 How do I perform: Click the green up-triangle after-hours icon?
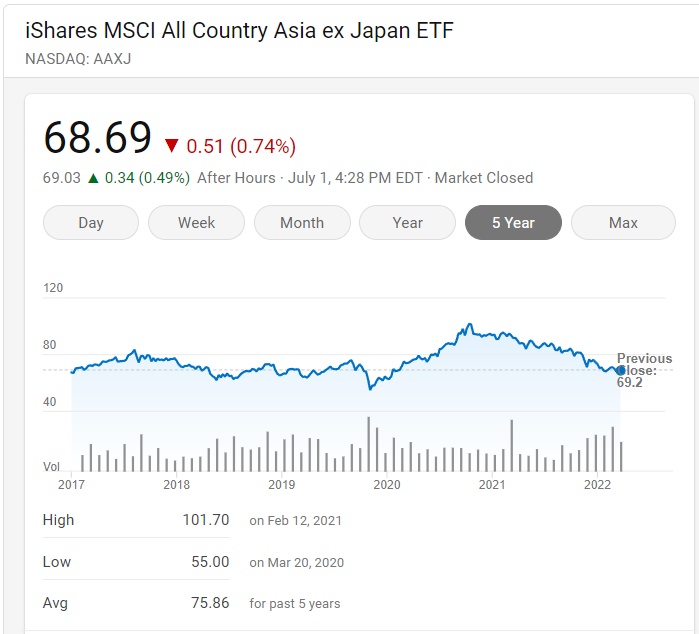(x=93, y=178)
